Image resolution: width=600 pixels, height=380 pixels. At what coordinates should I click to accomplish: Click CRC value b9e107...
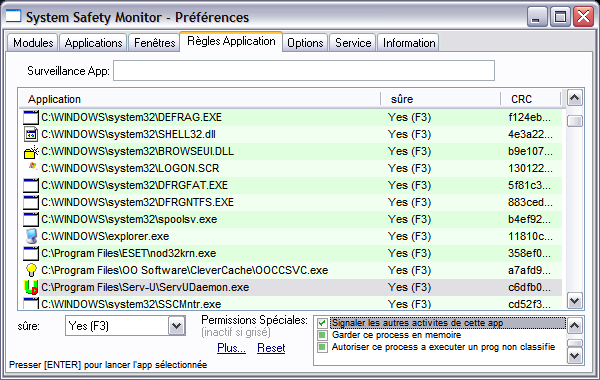click(530, 151)
